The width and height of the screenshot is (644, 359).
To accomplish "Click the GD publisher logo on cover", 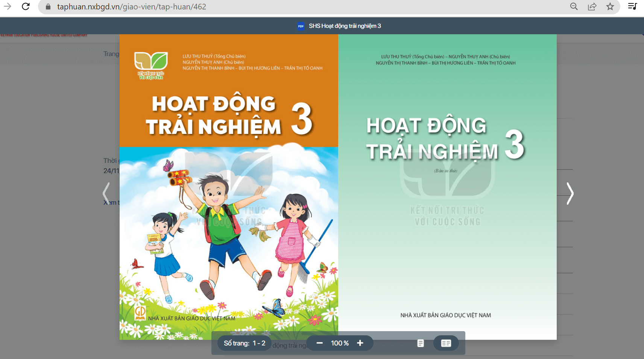I will tap(140, 313).
